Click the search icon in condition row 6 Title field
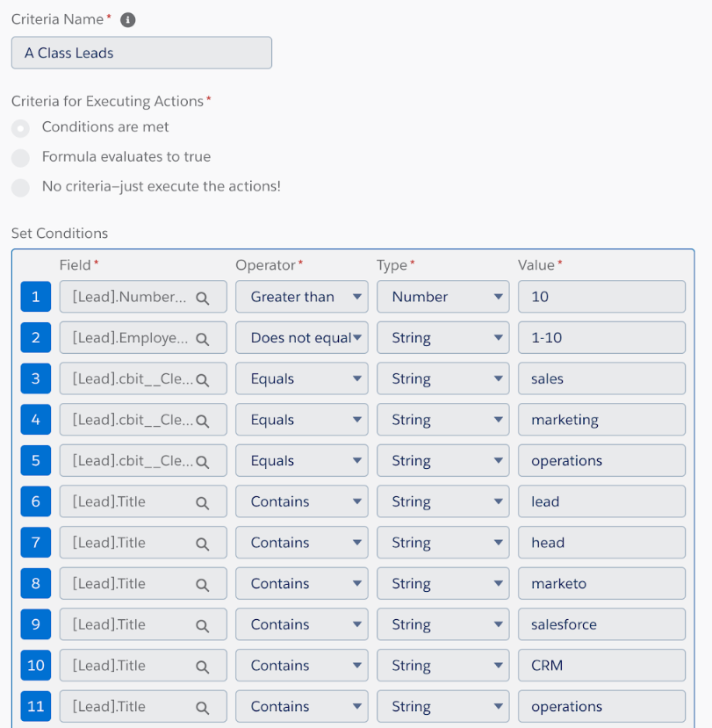Viewport: 712px width, 728px height. [203, 503]
